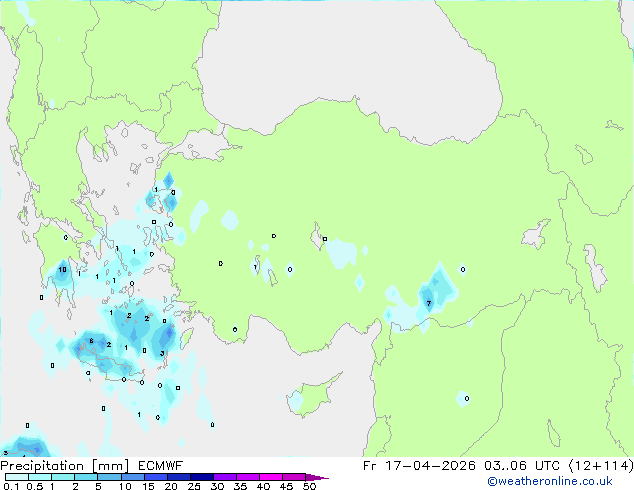Choose the 45–50 mm legend swatch

pos(294,477)
